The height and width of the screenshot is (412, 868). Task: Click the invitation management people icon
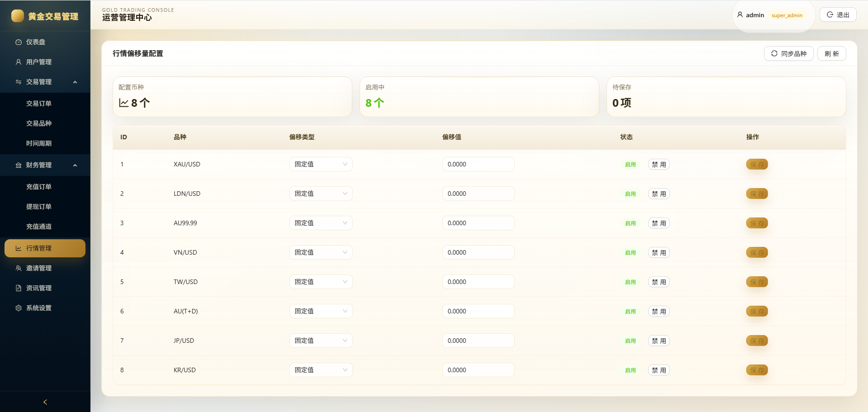pos(19,268)
